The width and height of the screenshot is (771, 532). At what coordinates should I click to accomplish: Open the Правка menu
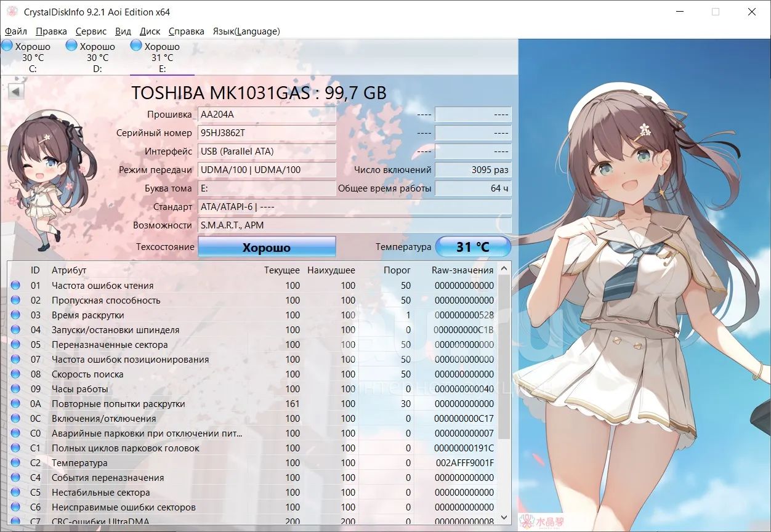click(x=52, y=31)
